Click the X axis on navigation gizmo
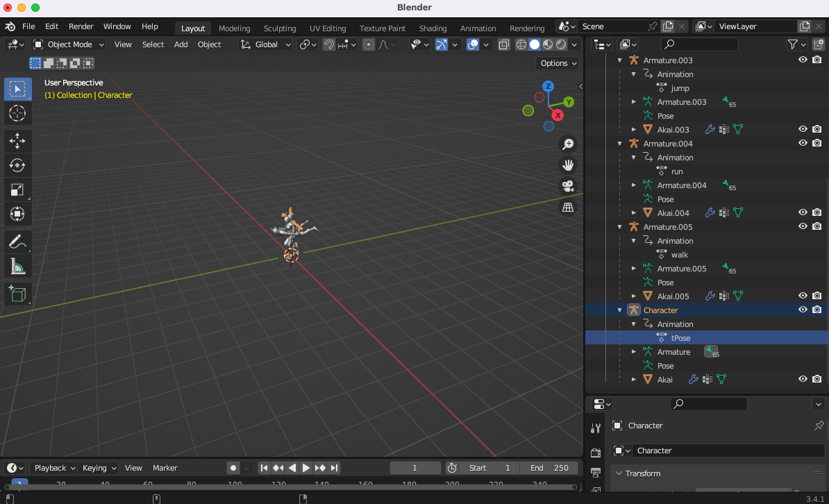This screenshot has width=829, height=504. tap(558, 115)
